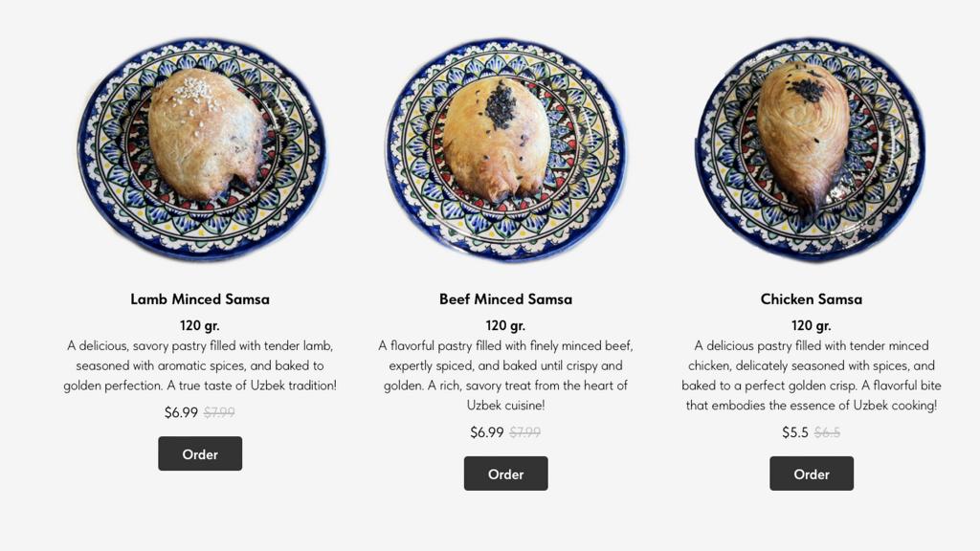980x551 pixels.
Task: Click the $6.99 price under Lamb Minced Samsa
Action: tap(181, 412)
